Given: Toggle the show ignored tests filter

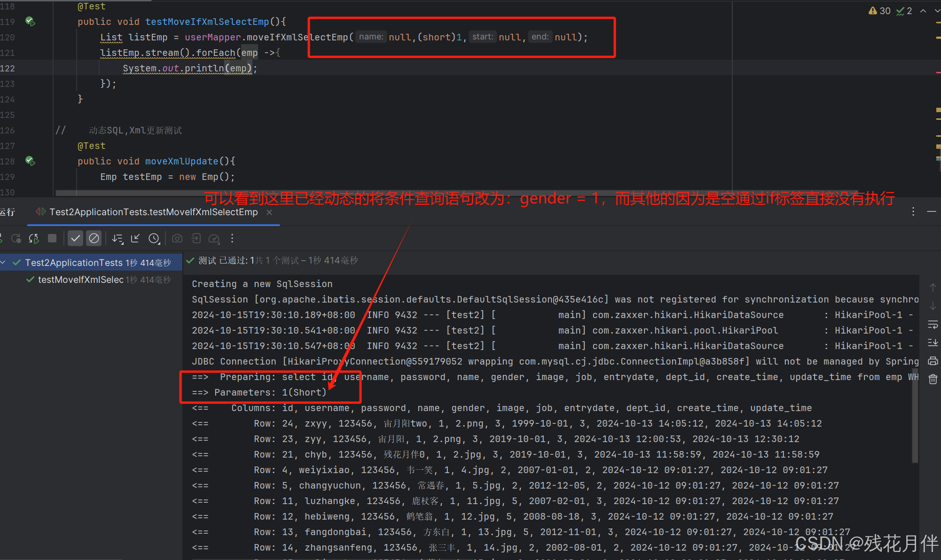Looking at the screenshot, I should tap(94, 239).
